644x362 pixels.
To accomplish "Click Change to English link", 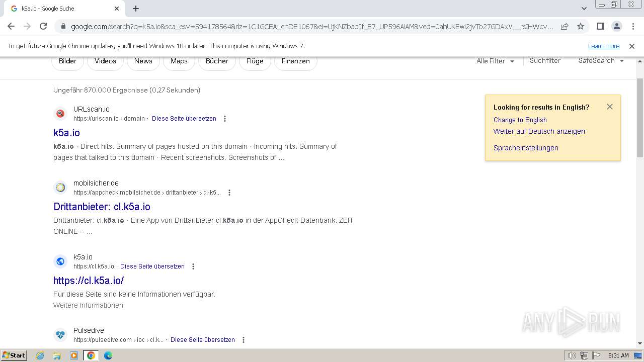I will coord(520,120).
